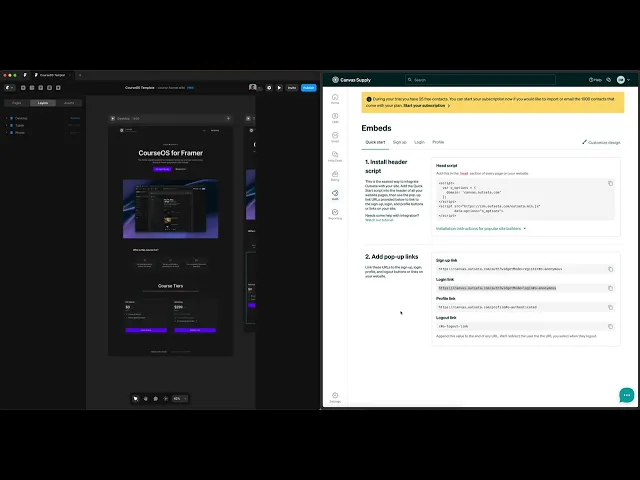
Task: Click the Outseta search field
Action: [480, 80]
